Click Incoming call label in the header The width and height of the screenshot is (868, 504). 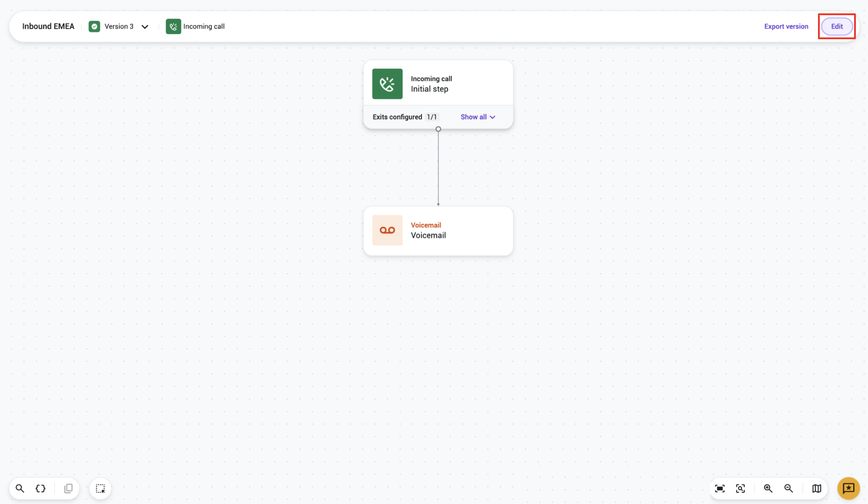pyautogui.click(x=204, y=26)
